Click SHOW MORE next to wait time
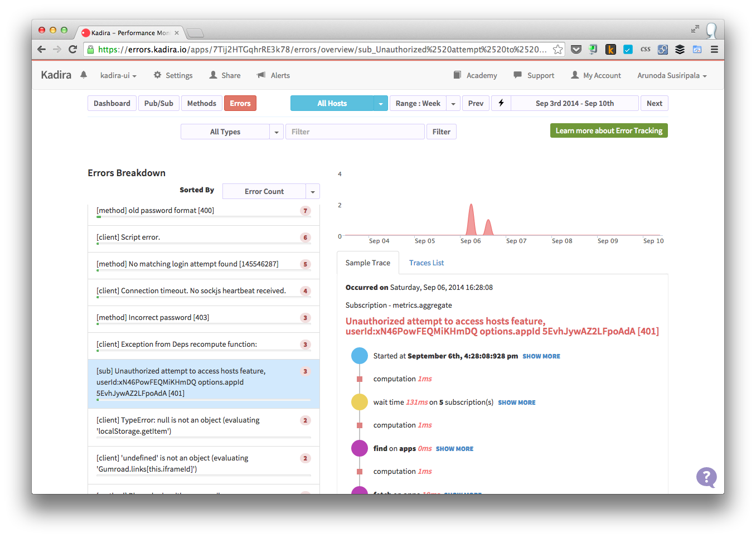 (x=517, y=403)
